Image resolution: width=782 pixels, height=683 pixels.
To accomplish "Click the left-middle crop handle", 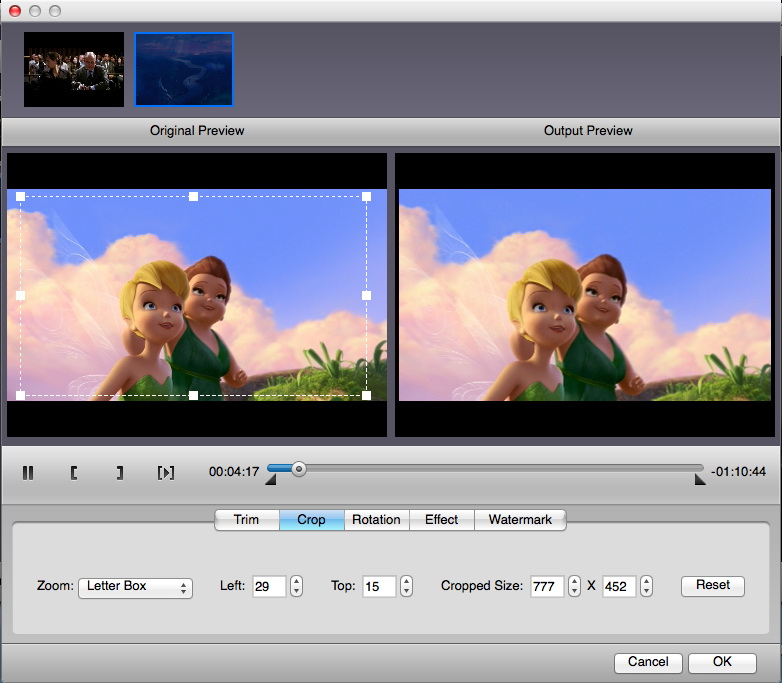I will pos(20,296).
